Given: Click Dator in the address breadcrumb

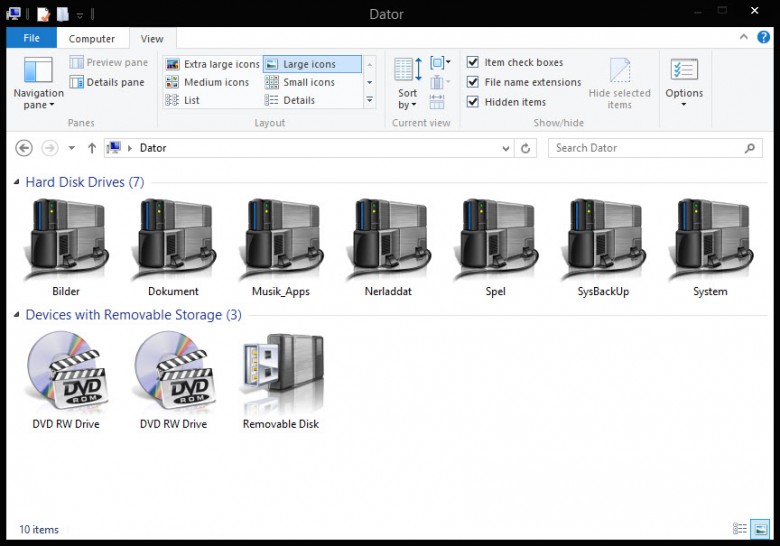Looking at the screenshot, I should (x=153, y=148).
